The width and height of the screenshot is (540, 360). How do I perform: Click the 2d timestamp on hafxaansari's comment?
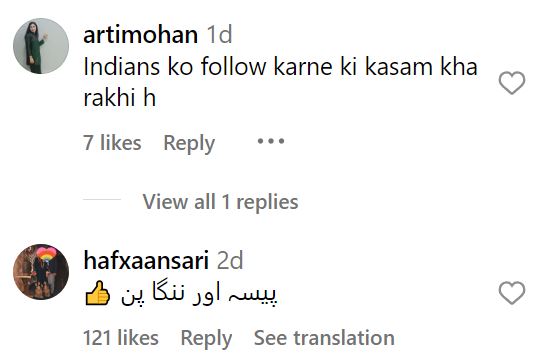[x=230, y=260]
